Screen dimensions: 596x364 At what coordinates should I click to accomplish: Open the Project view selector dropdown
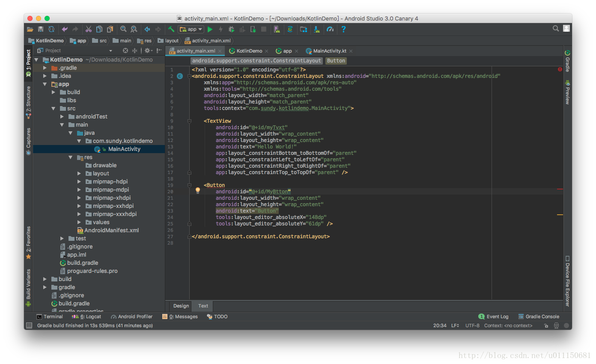110,50
